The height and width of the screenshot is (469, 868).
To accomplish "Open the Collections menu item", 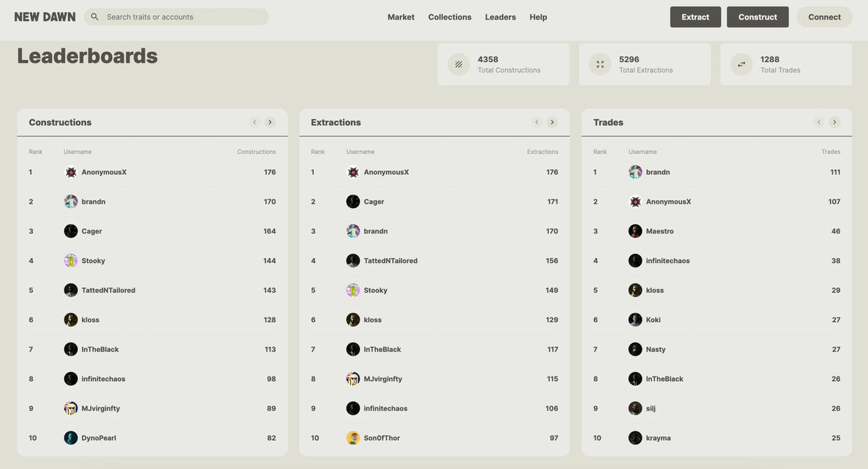I will 450,17.
